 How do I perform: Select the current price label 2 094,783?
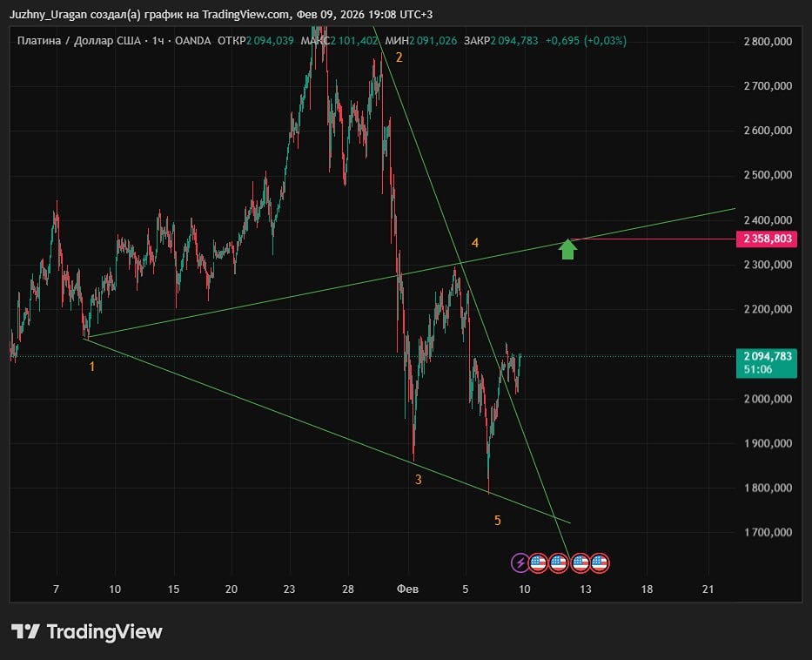767,356
